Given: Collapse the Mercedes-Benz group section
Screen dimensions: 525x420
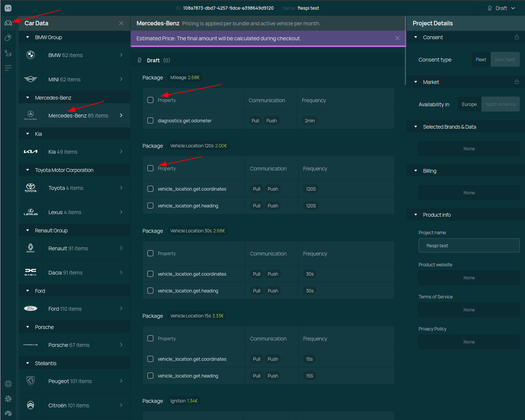Looking at the screenshot, I should pyautogui.click(x=28, y=98).
